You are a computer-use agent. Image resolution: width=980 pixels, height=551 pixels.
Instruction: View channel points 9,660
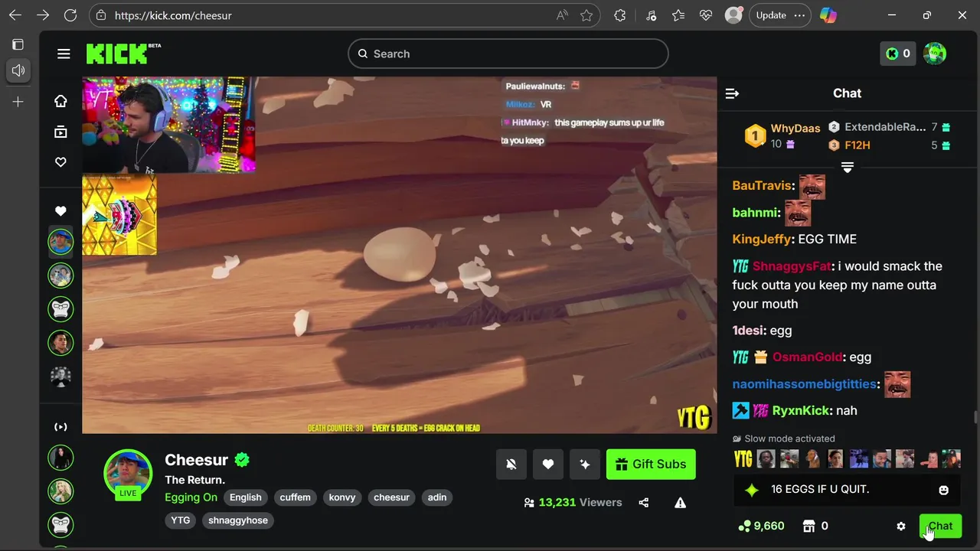[761, 526]
